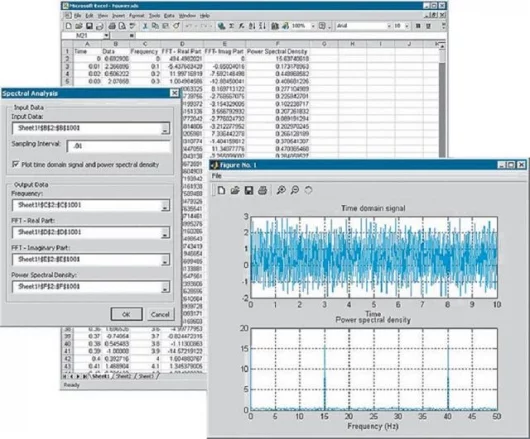The image size is (530, 439).
Task: Click range selector for Power Spectral Density
Action: click(x=165, y=287)
